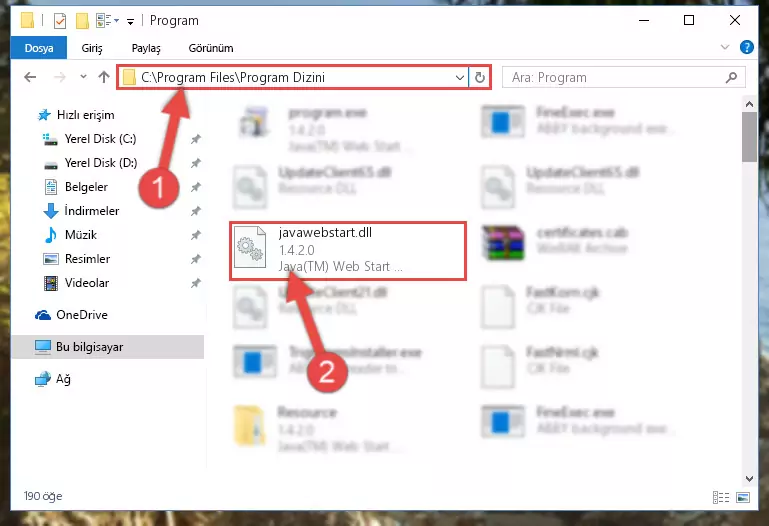The image size is (769, 526).
Task: Open the recent locations dropdown arrow
Action: [x=83, y=76]
